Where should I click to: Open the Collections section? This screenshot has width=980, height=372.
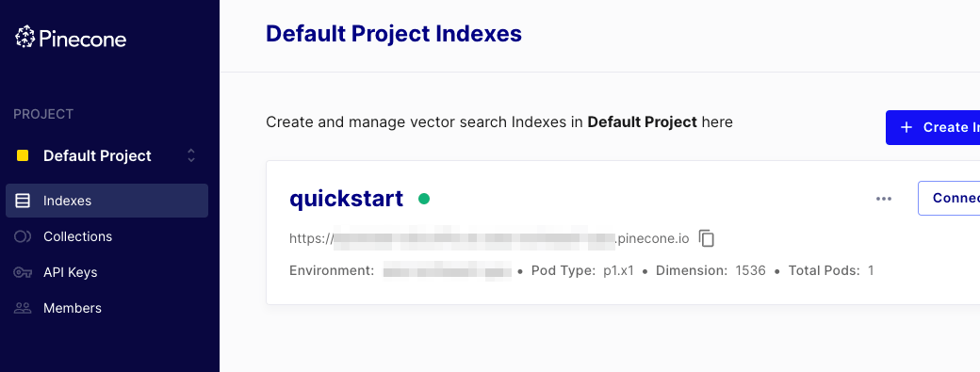[x=106, y=236]
